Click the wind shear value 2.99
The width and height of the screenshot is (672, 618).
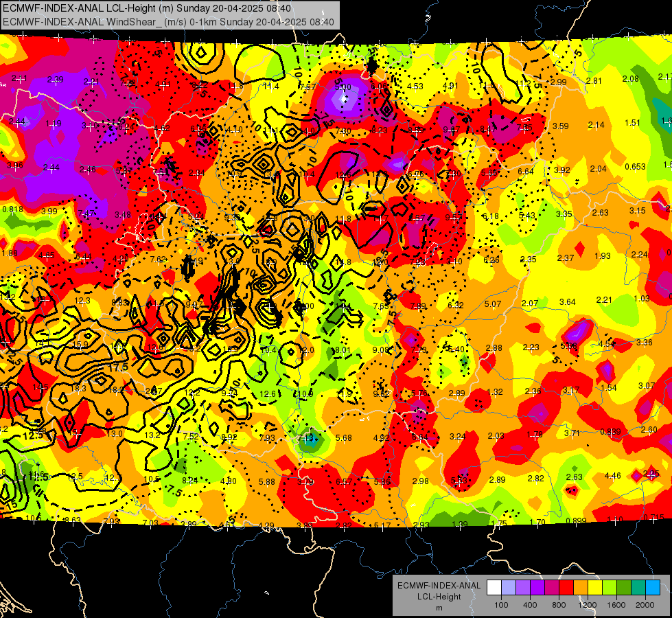pos(559,82)
